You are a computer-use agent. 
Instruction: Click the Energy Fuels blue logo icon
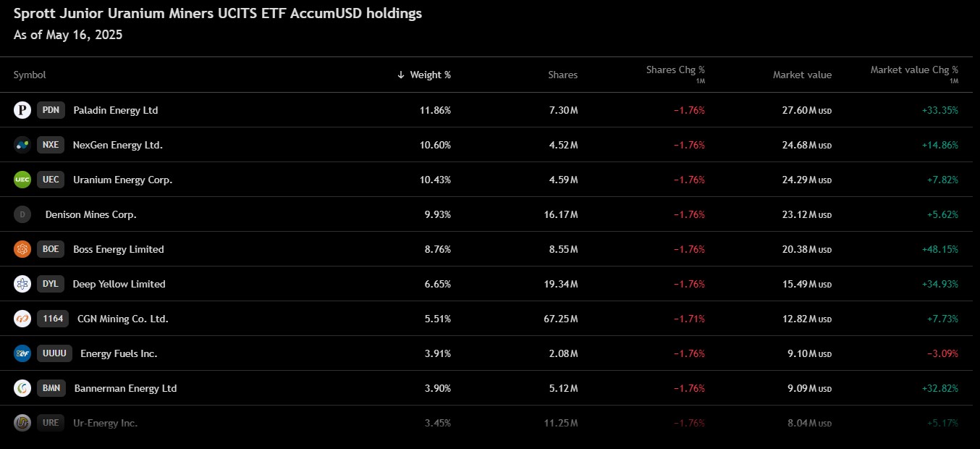[22, 353]
